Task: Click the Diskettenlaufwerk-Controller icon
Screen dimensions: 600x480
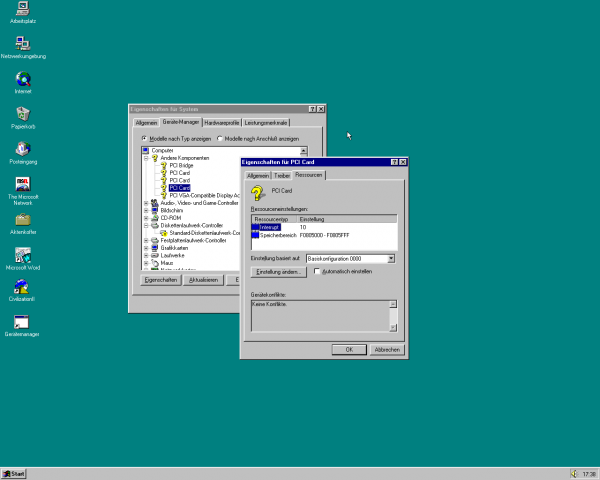Action: (x=155, y=225)
